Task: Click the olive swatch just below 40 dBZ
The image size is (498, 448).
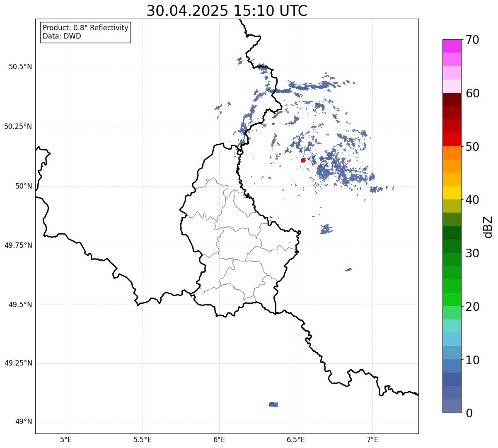Action: 452,206
